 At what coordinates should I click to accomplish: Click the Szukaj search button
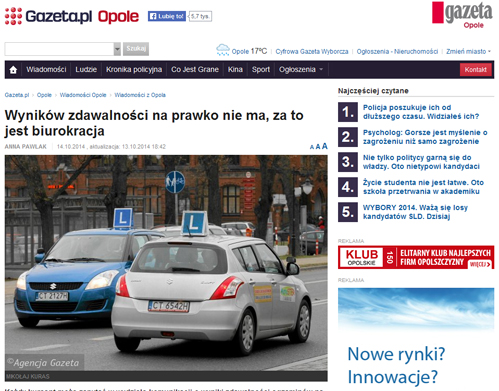click(136, 49)
